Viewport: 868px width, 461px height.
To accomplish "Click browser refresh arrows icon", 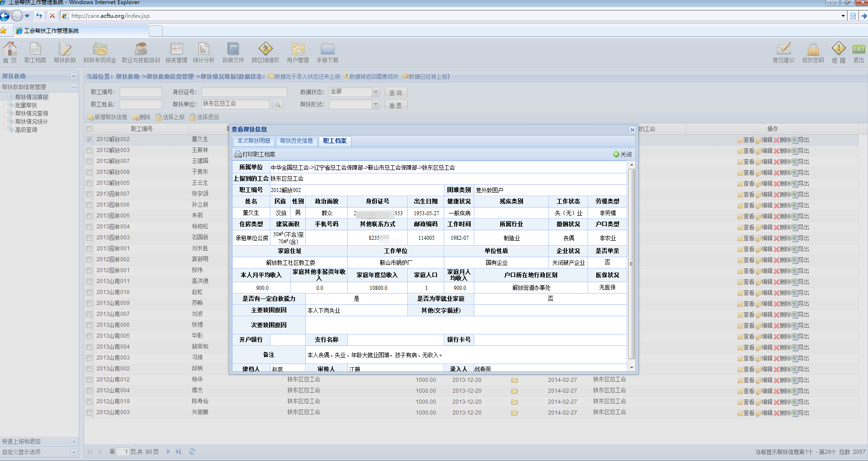I will tap(39, 15).
